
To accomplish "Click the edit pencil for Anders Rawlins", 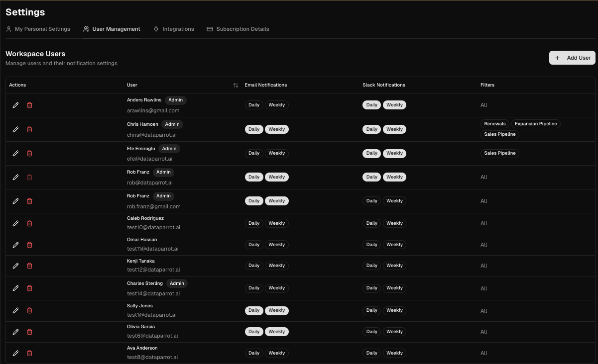I will [15, 105].
